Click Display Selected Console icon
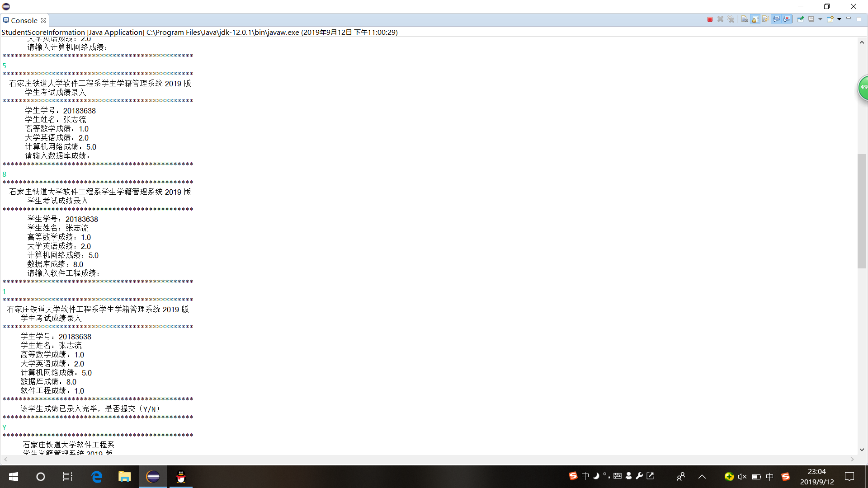 [x=811, y=19]
